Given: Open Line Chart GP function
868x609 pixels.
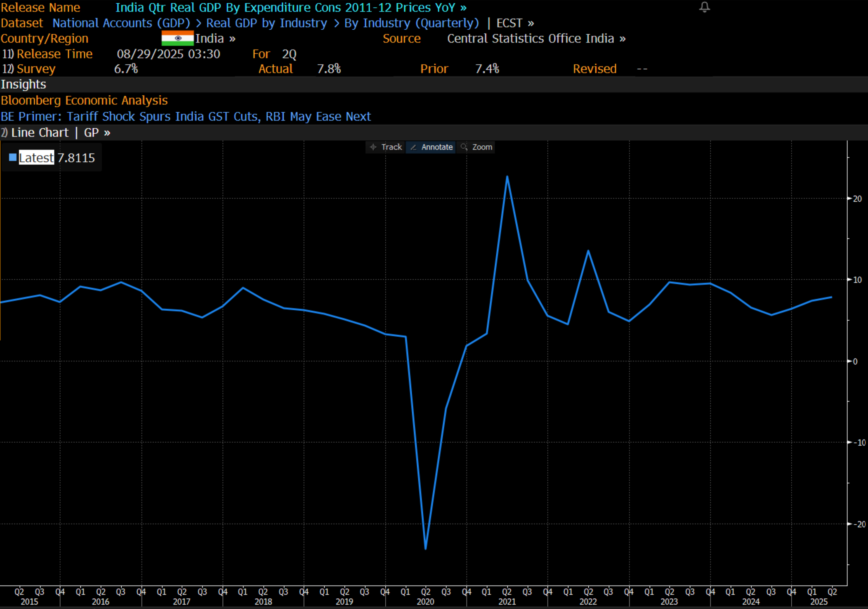Looking at the screenshot, I should click(x=55, y=132).
